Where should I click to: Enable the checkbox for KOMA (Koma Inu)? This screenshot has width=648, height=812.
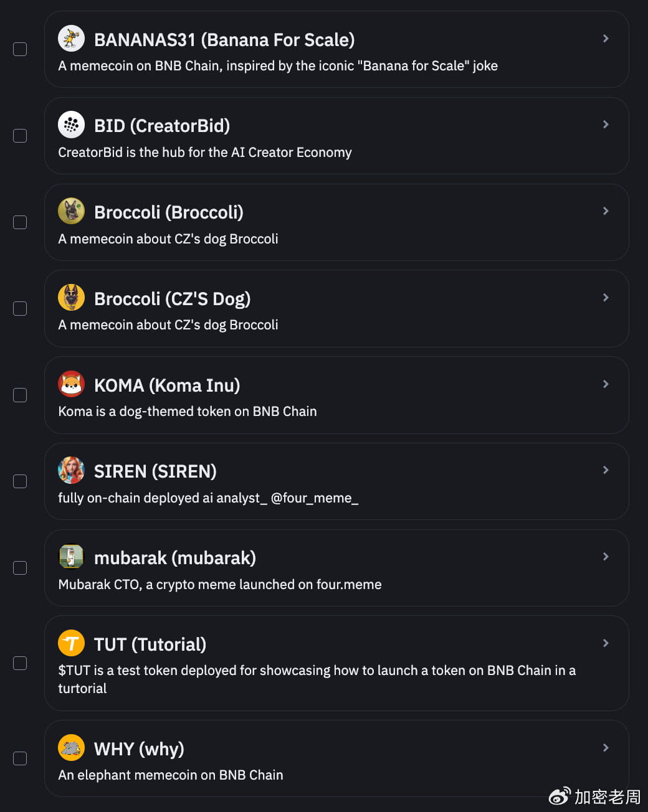click(20, 395)
